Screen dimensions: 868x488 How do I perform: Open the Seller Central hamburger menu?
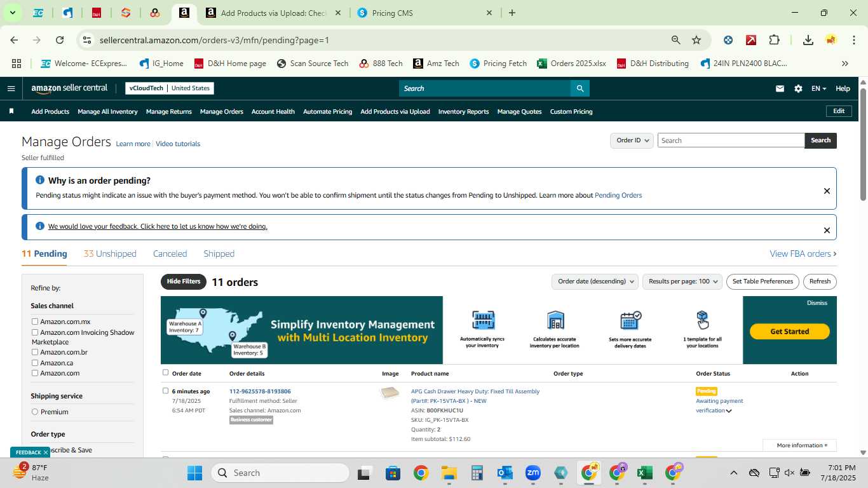11,88
